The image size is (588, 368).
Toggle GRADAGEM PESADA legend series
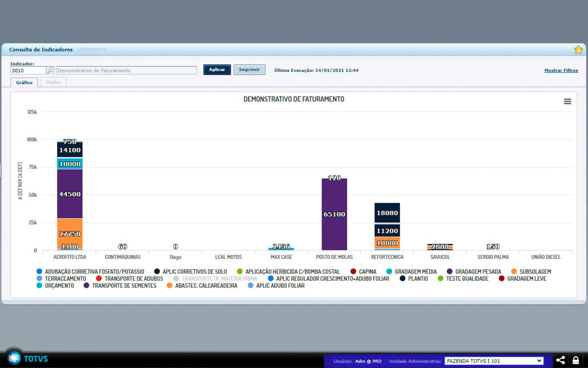pyautogui.click(x=478, y=272)
